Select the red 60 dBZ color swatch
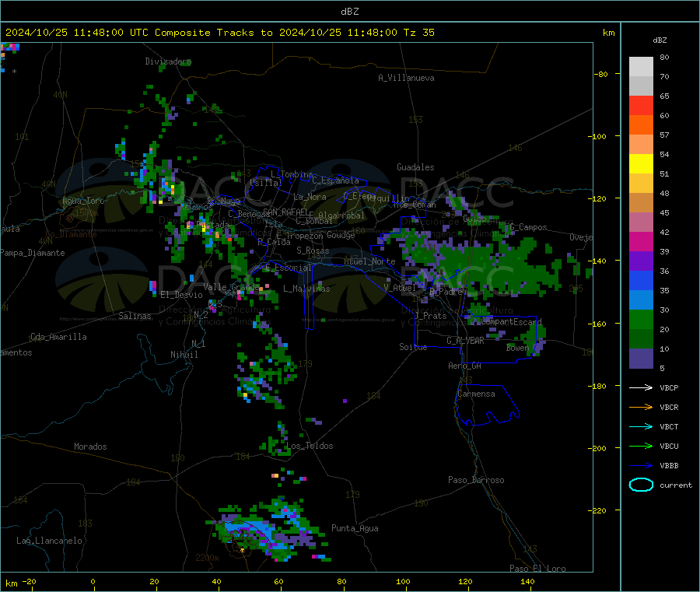Screen dimensions: 700x592 click(641, 105)
